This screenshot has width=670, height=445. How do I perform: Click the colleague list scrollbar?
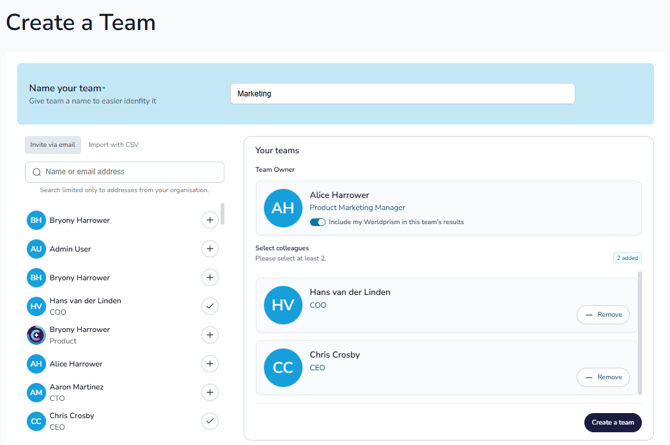[x=223, y=214]
